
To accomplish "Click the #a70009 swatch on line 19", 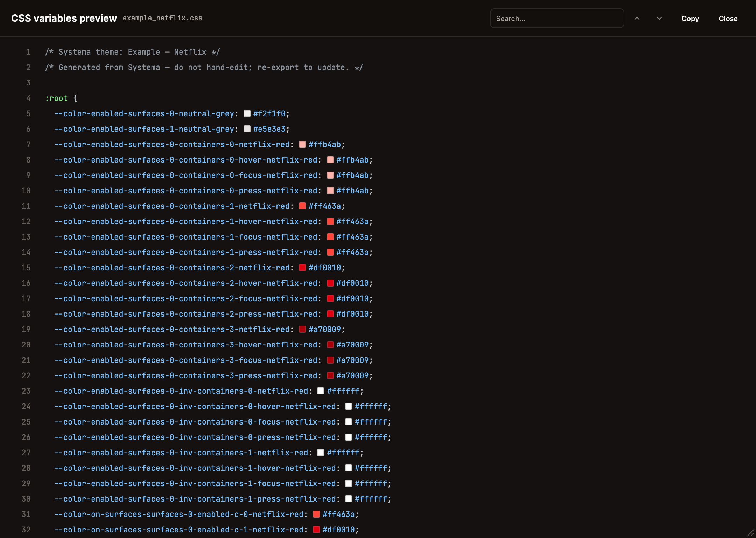I will (302, 329).
